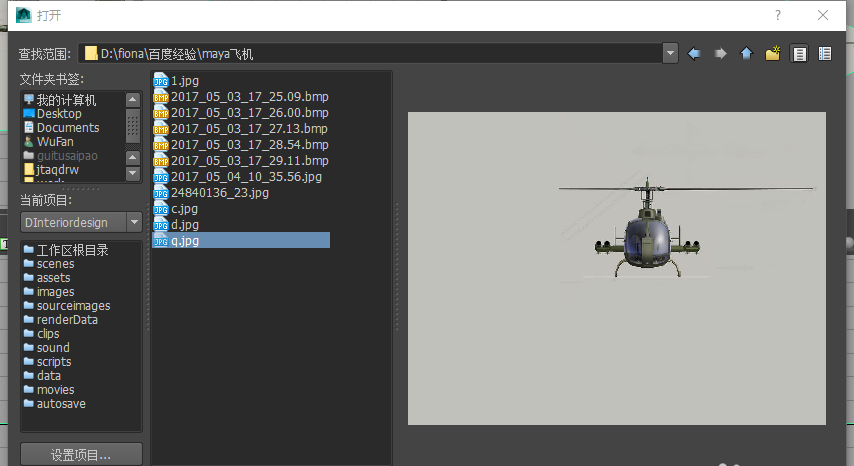The height and width of the screenshot is (466, 854).
Task: Select the sourceimages project folder
Action: coord(73,306)
